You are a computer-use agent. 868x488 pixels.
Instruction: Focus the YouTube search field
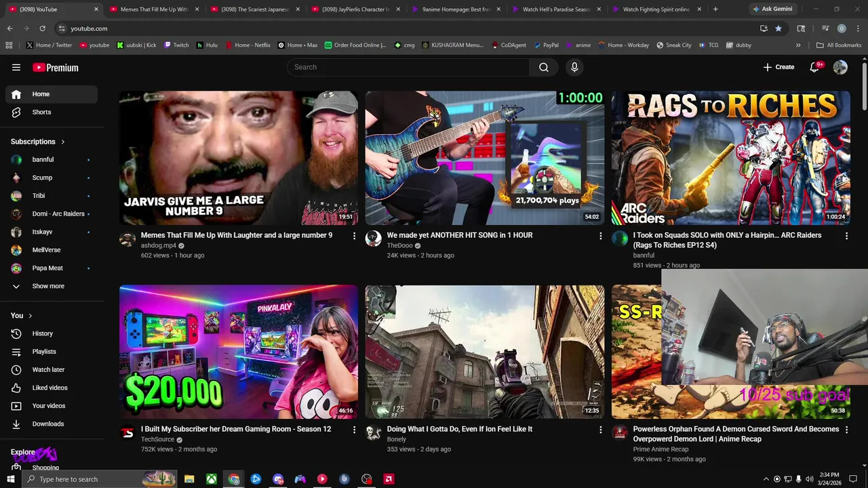point(408,67)
